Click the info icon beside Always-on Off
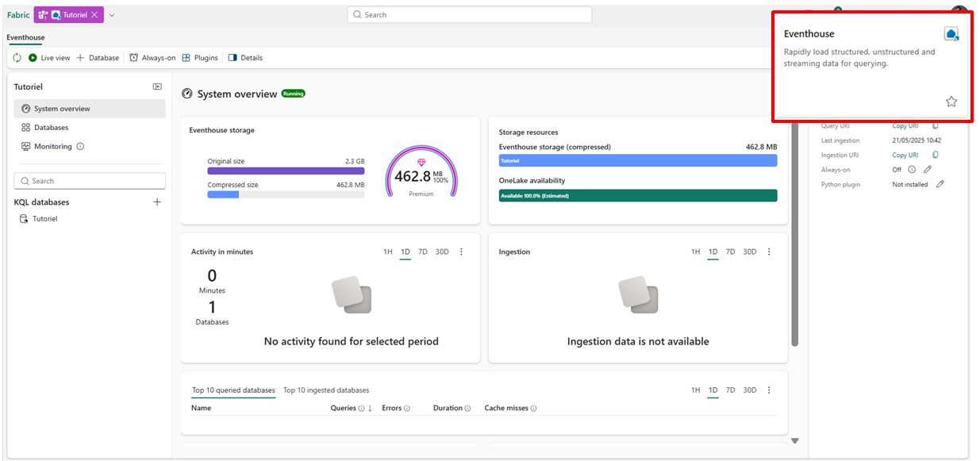 coord(912,170)
